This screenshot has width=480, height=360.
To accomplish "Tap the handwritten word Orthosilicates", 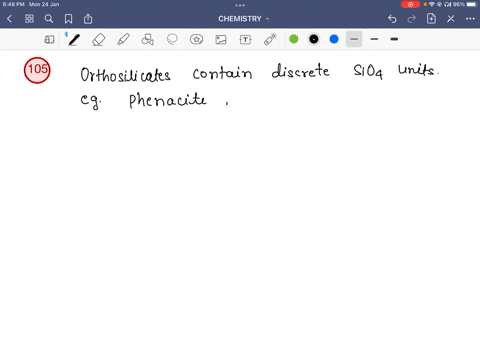I will (125, 75).
